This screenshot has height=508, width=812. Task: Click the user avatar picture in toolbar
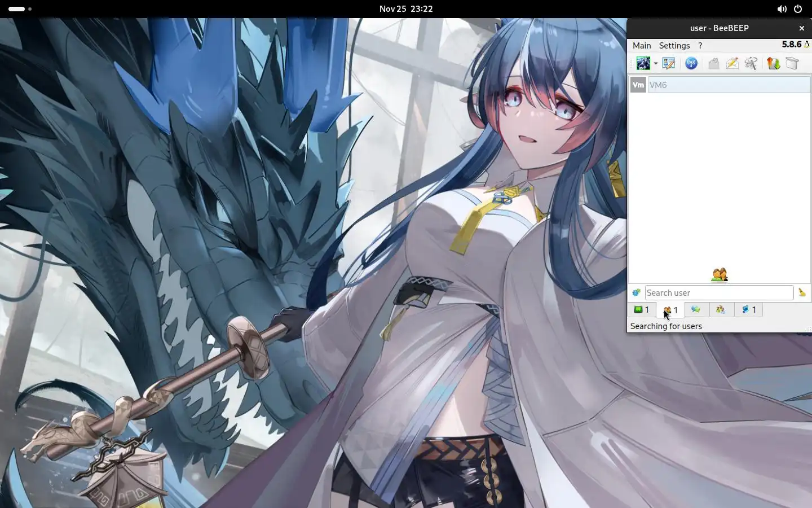[x=643, y=63]
